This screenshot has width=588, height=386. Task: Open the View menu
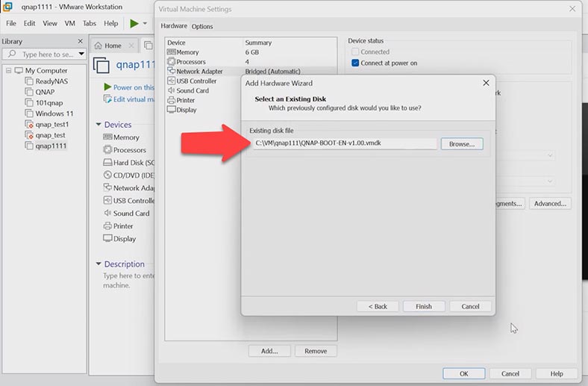coord(50,23)
